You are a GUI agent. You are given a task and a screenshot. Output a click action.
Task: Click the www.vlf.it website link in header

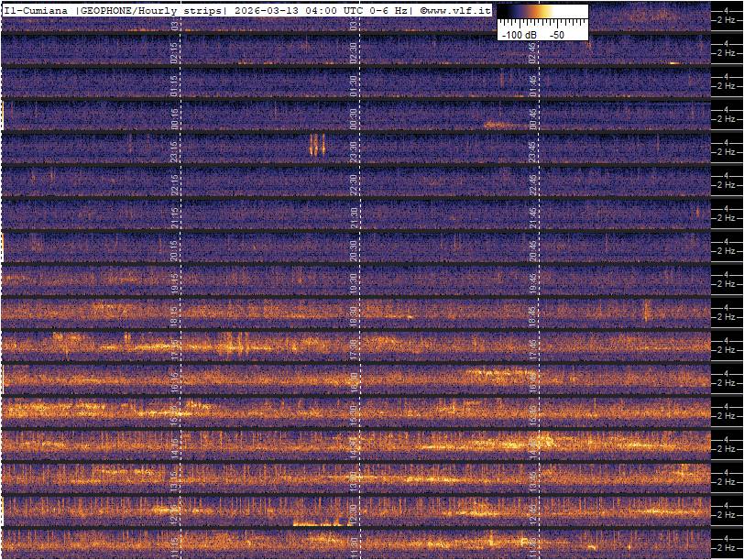click(457, 10)
